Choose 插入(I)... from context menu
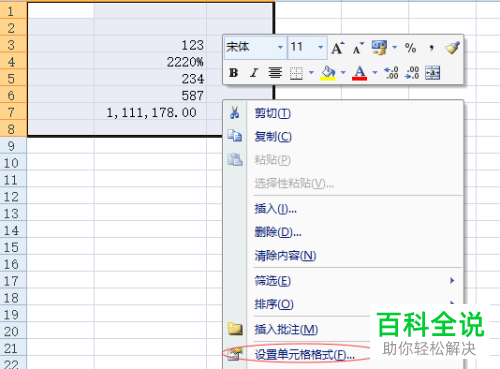The height and width of the screenshot is (369, 500). tap(343, 209)
